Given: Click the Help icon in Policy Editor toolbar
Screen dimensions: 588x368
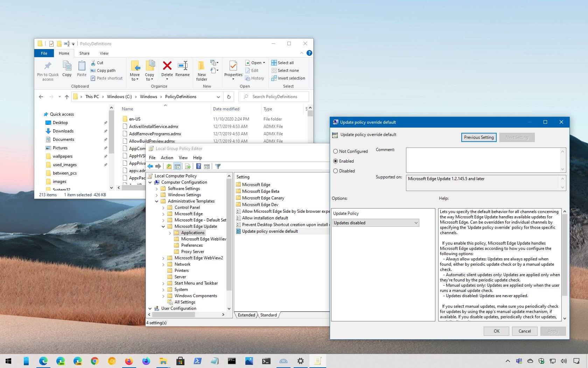Looking at the screenshot, I should coord(198,166).
